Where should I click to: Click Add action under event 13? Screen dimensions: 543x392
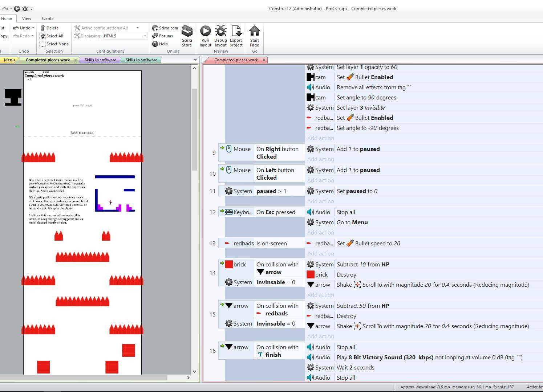click(x=320, y=253)
